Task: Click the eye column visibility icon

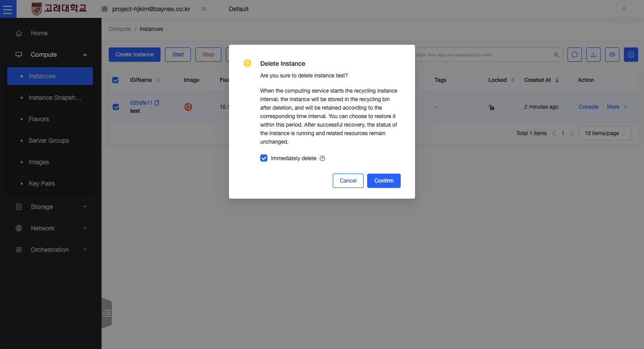Action: [x=612, y=55]
